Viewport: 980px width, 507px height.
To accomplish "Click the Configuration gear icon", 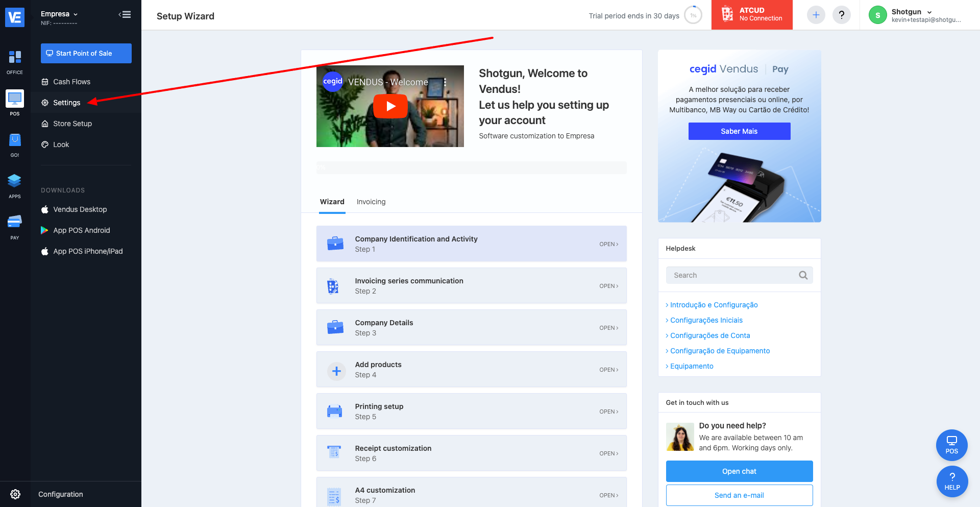I will [x=15, y=494].
